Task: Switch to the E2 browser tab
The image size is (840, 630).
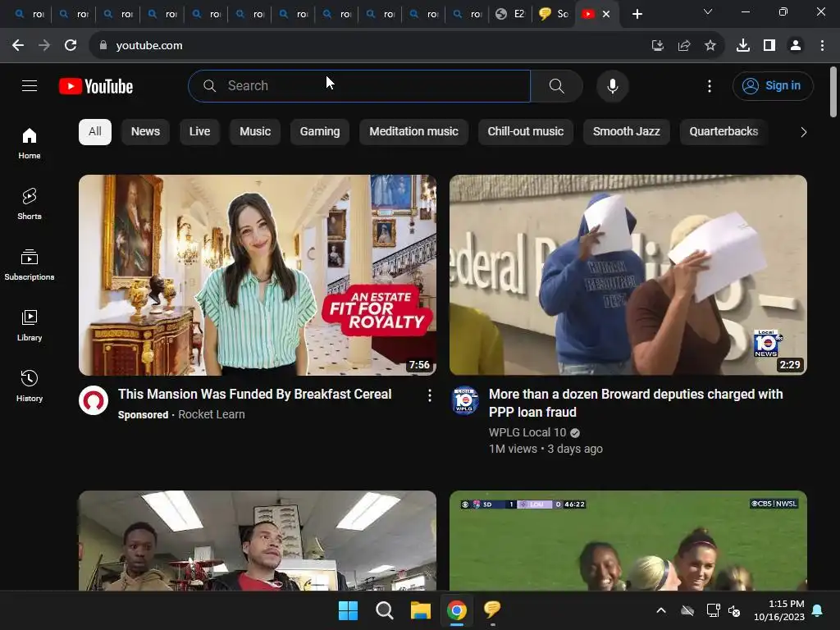Action: 510,14
